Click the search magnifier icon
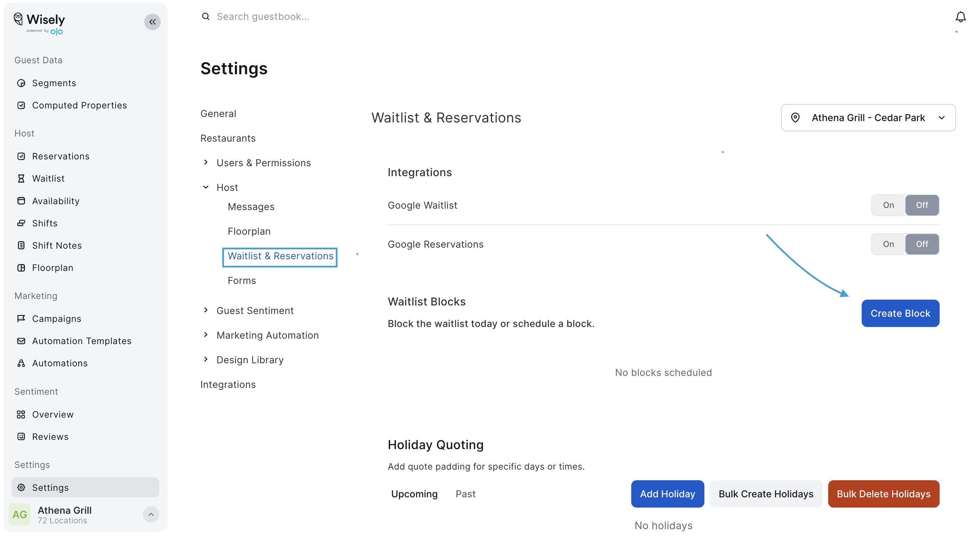Viewport: 980px width, 537px height. click(206, 16)
